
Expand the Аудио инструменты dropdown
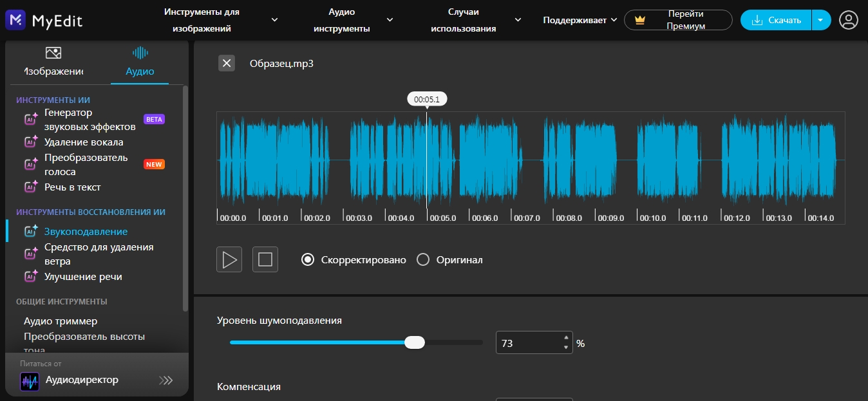tap(350, 20)
